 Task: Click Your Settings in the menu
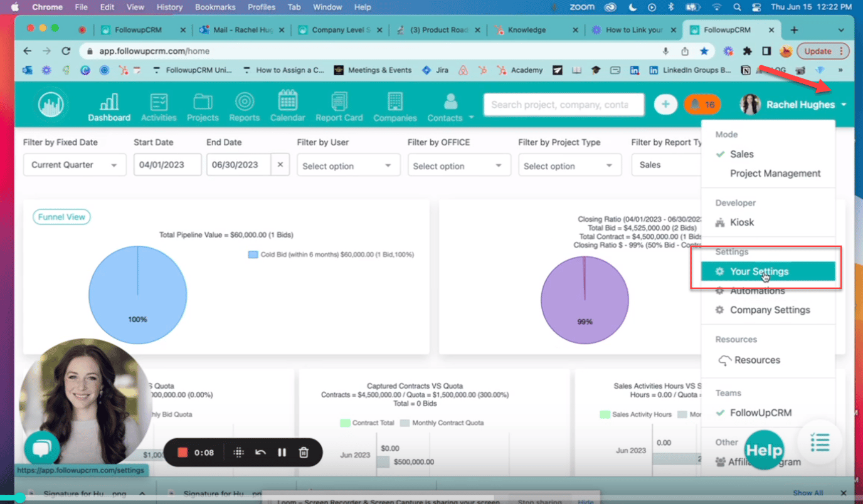pos(759,271)
